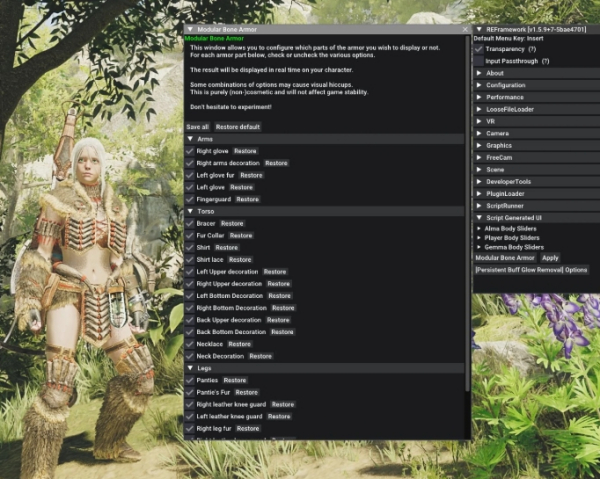The image size is (600, 479).
Task: Enable the Input Passthrough checkbox
Action: pyautogui.click(x=479, y=61)
